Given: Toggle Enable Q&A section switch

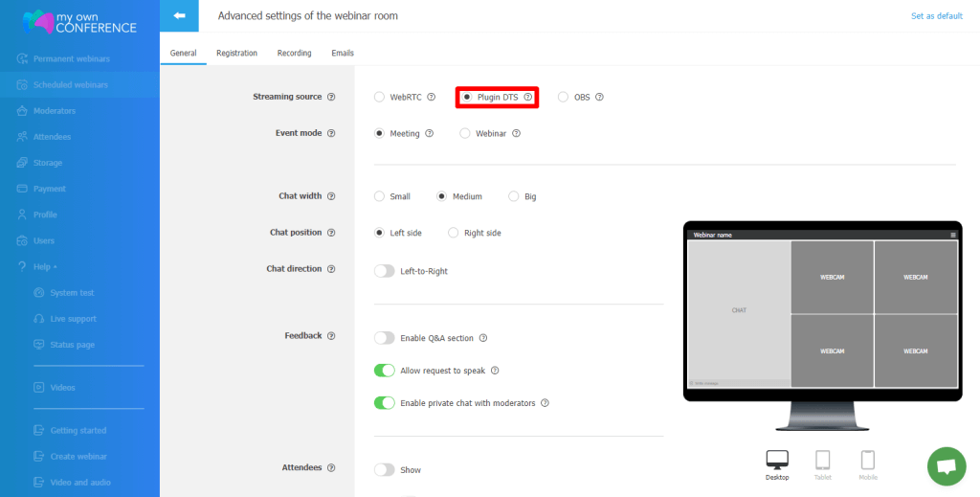Looking at the screenshot, I should pos(385,338).
